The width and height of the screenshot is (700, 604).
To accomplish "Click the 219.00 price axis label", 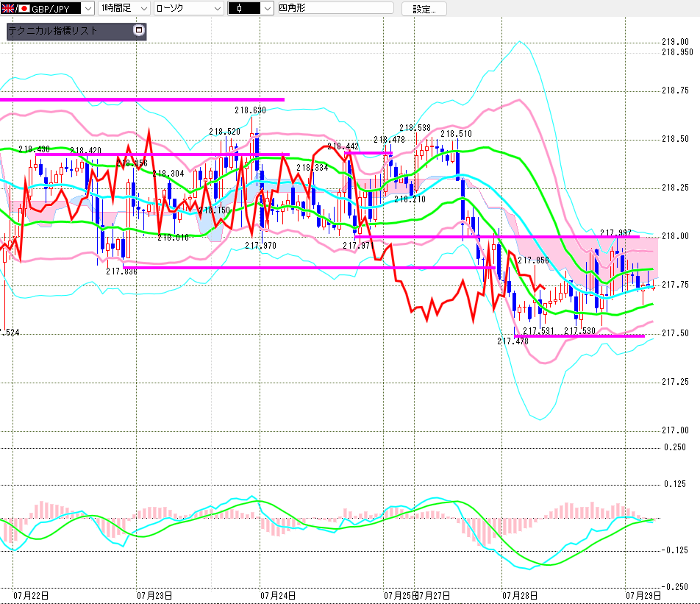I will point(675,42).
